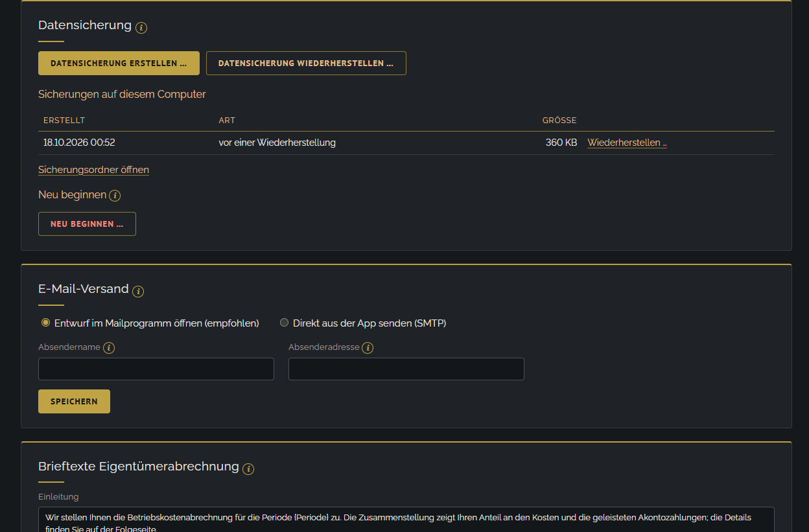
Task: Show info icon for Absendername
Action: point(109,348)
